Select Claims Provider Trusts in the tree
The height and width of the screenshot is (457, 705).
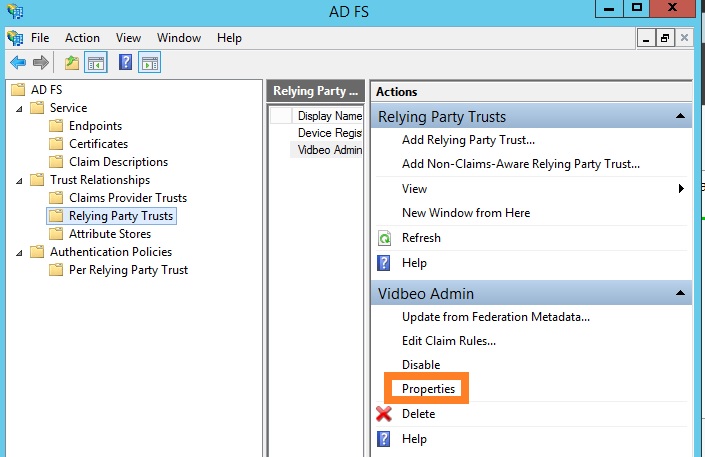pyautogui.click(x=127, y=198)
